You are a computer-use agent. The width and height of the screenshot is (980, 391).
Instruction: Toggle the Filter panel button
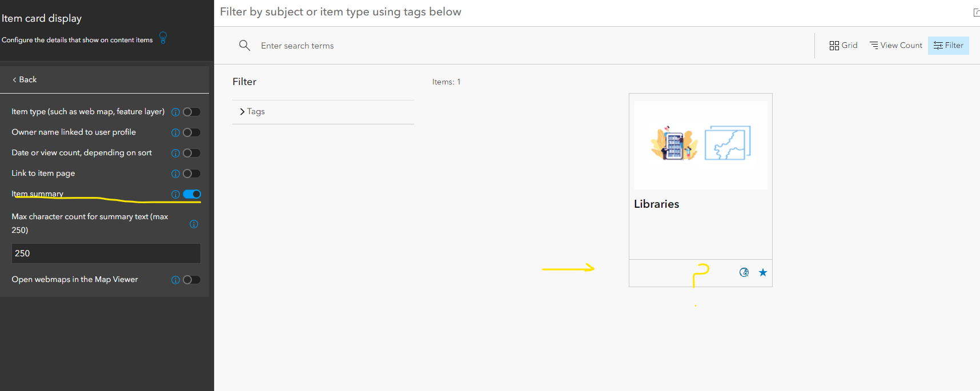(x=948, y=45)
